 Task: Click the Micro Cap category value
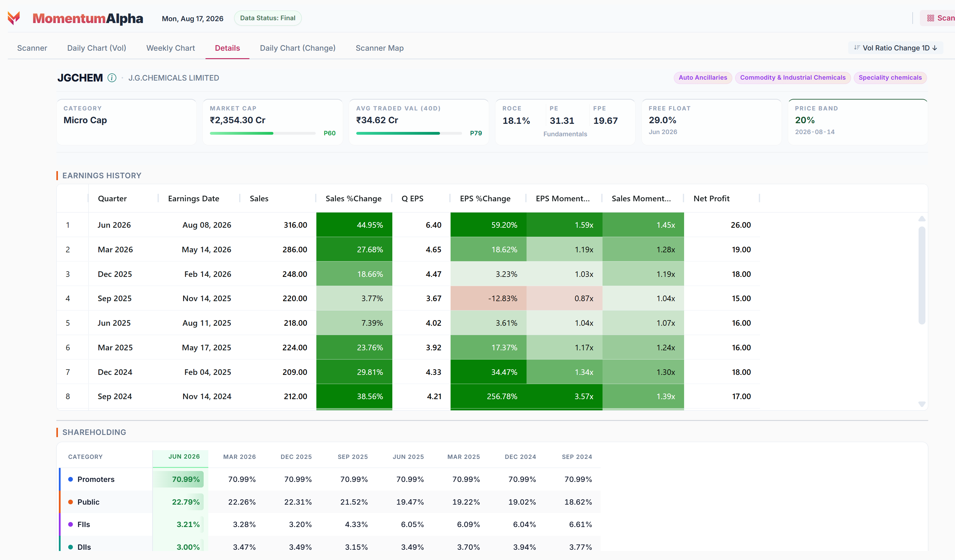pos(85,120)
